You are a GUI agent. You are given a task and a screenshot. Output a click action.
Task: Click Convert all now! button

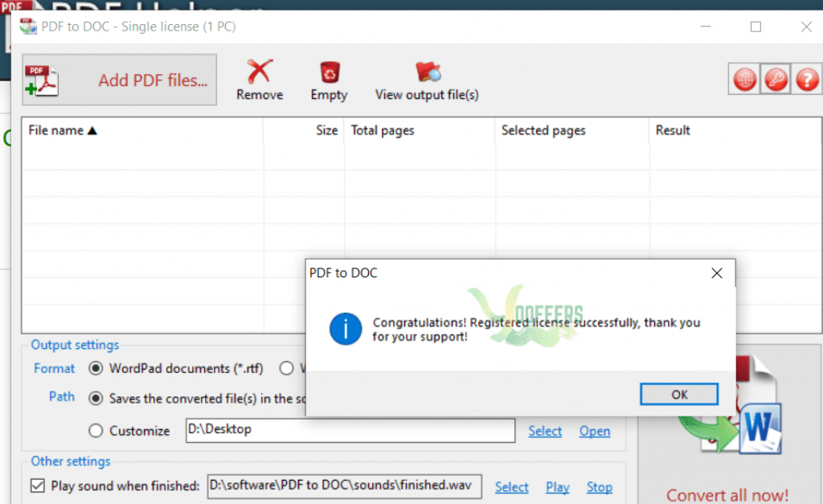tap(727, 494)
